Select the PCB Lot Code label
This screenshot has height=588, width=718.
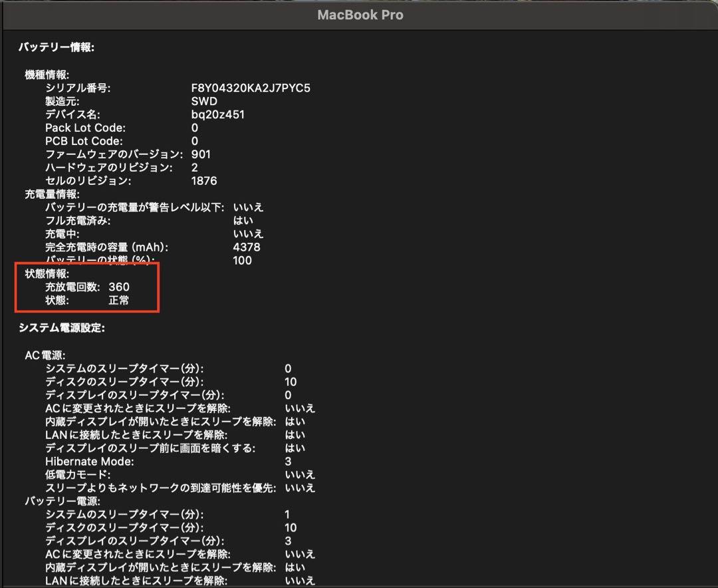click(84, 141)
